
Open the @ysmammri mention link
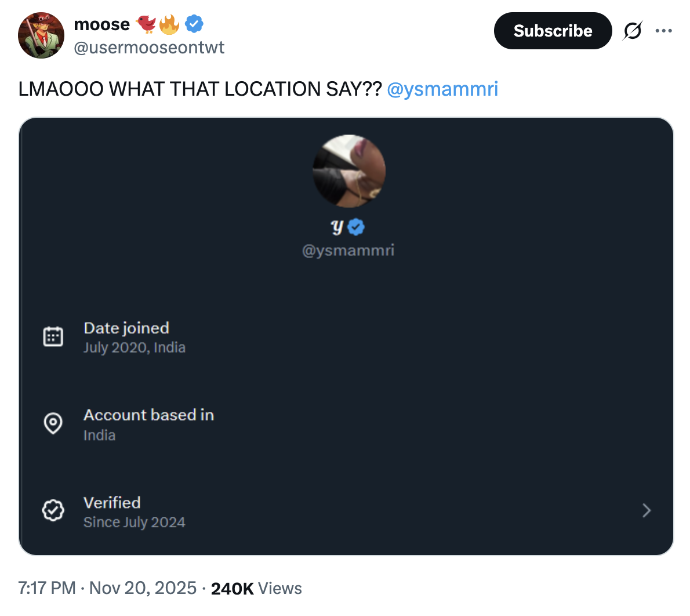click(x=442, y=89)
